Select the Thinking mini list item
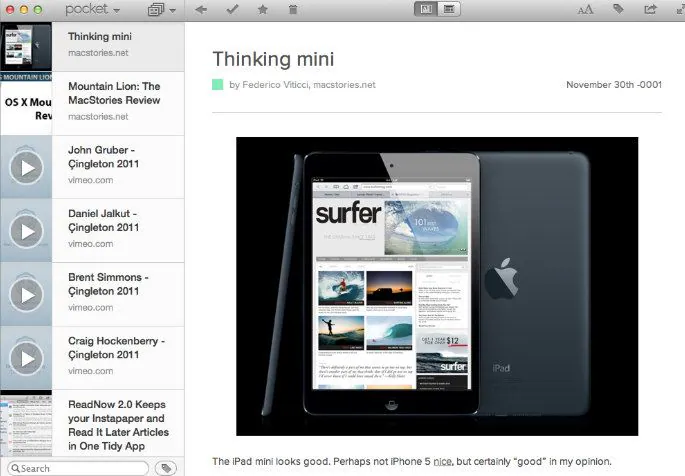Screen dimensions: 685x476 tap(92, 47)
